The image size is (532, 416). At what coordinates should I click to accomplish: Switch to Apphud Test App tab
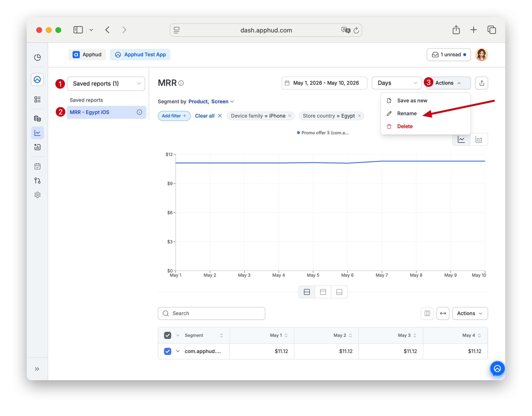pos(140,55)
